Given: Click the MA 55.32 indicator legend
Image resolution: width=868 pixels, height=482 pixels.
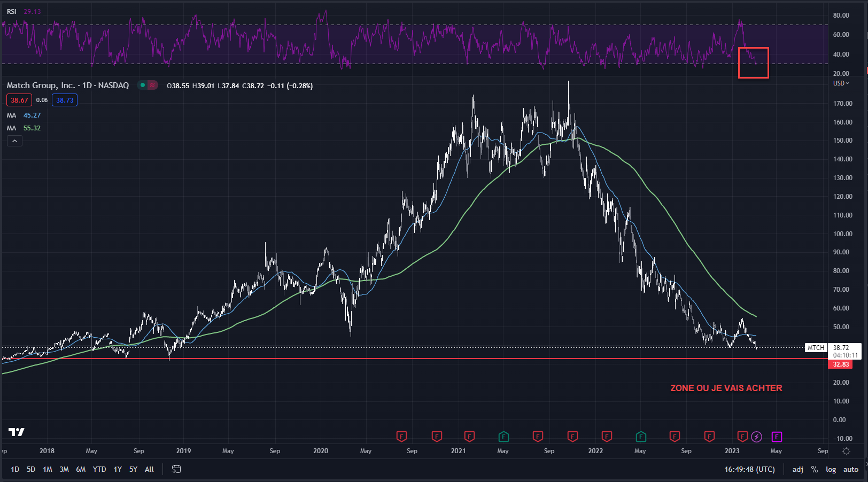Looking at the screenshot, I should (24, 128).
